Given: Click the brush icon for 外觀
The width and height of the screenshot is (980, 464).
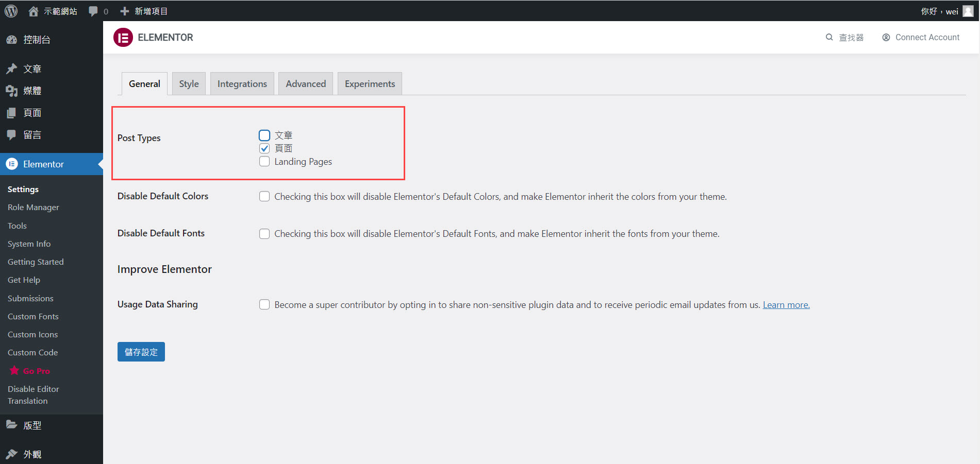Looking at the screenshot, I should [11, 454].
